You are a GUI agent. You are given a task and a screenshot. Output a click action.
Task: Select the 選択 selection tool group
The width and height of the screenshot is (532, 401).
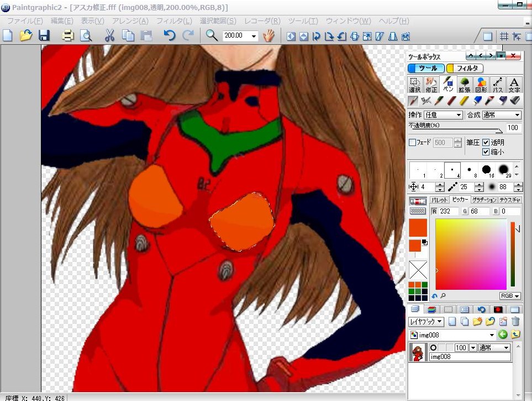pyautogui.click(x=415, y=85)
